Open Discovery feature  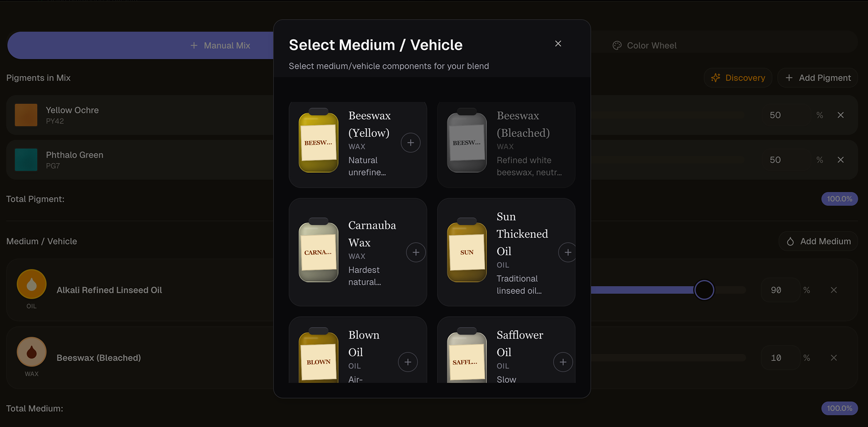click(x=738, y=78)
